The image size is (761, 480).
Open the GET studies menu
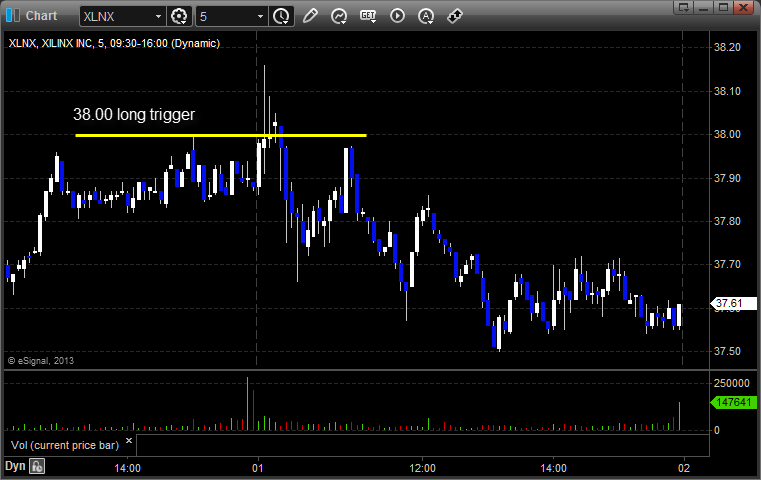tap(368, 16)
